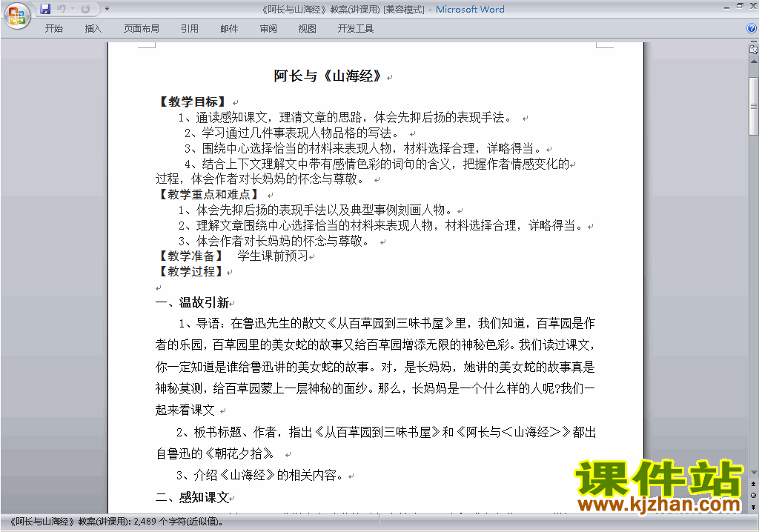Image resolution: width=759 pixels, height=532 pixels.
Task: Click line starting 2、理解文章围绕中心
Action: [x=382, y=225]
